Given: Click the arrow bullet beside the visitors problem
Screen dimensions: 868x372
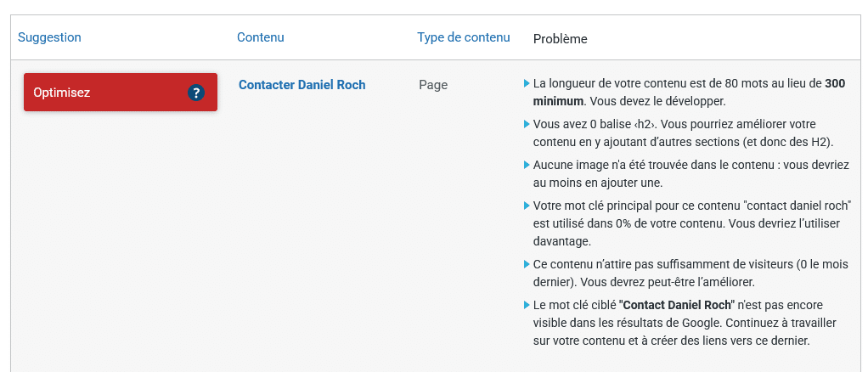Looking at the screenshot, I should 527,264.
